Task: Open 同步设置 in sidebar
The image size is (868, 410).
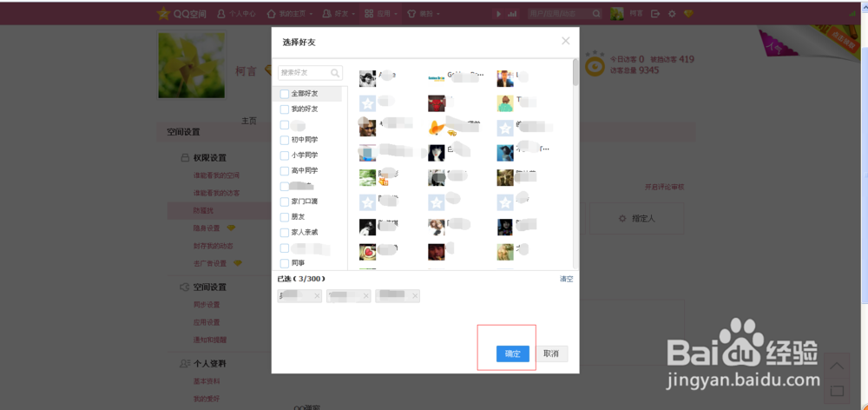Action: click(207, 305)
